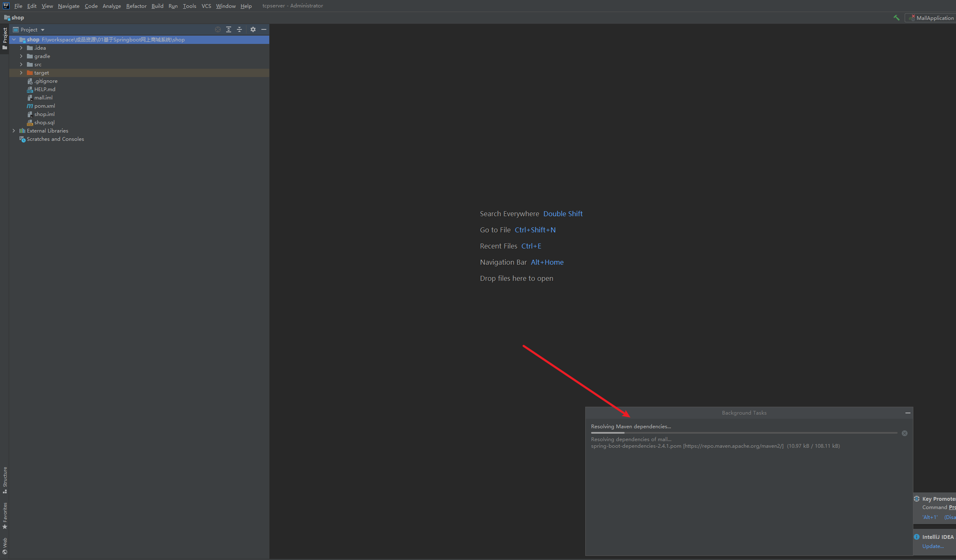The height and width of the screenshot is (560, 956).
Task: Open the Tools menu
Action: tap(190, 6)
